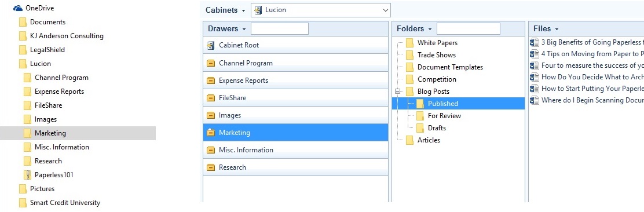The height and width of the screenshot is (212, 644).
Task: Open the Lucion cabinet selector combo box
Action: [321, 10]
